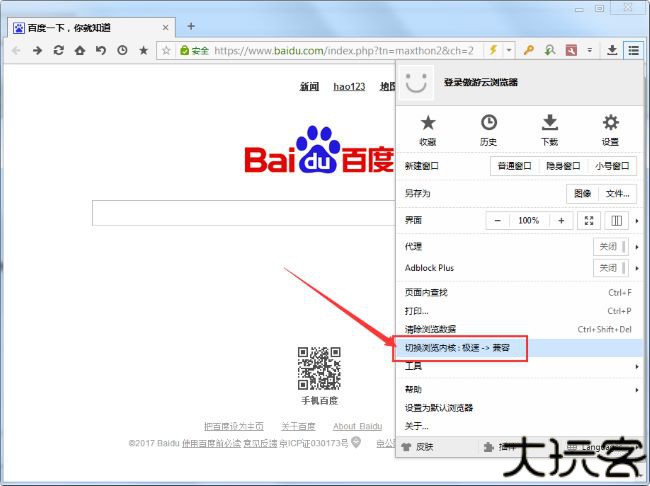Expand the 代理 submenu arrow
650x486 pixels.
[637, 247]
